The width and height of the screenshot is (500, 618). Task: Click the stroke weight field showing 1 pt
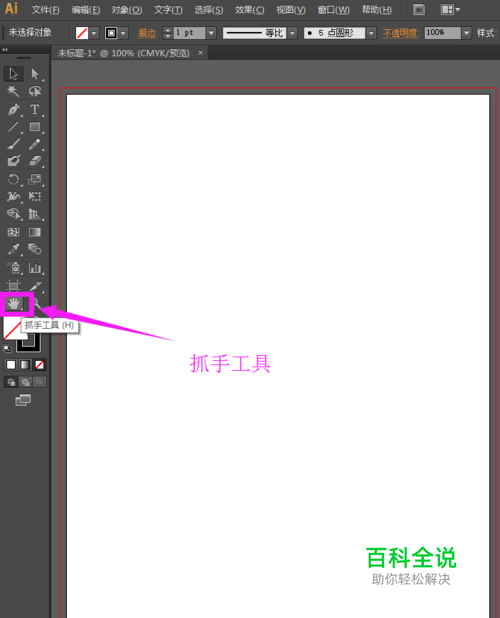point(190,33)
